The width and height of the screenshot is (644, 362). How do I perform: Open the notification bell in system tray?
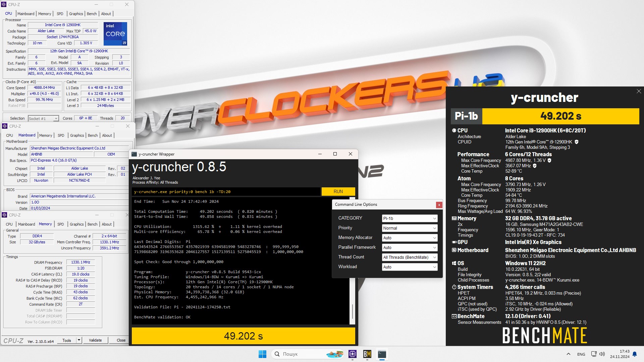[634, 354]
